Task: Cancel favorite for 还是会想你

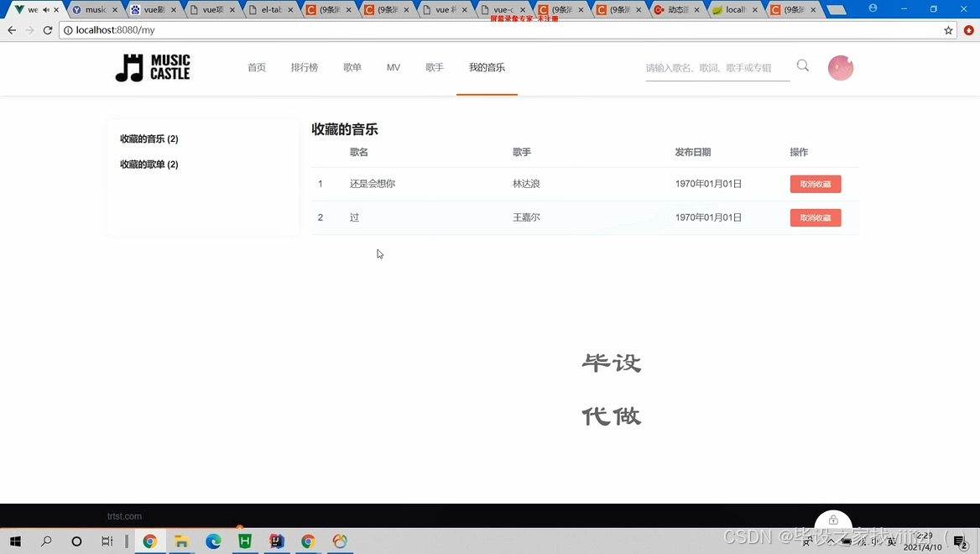Action: click(x=816, y=184)
